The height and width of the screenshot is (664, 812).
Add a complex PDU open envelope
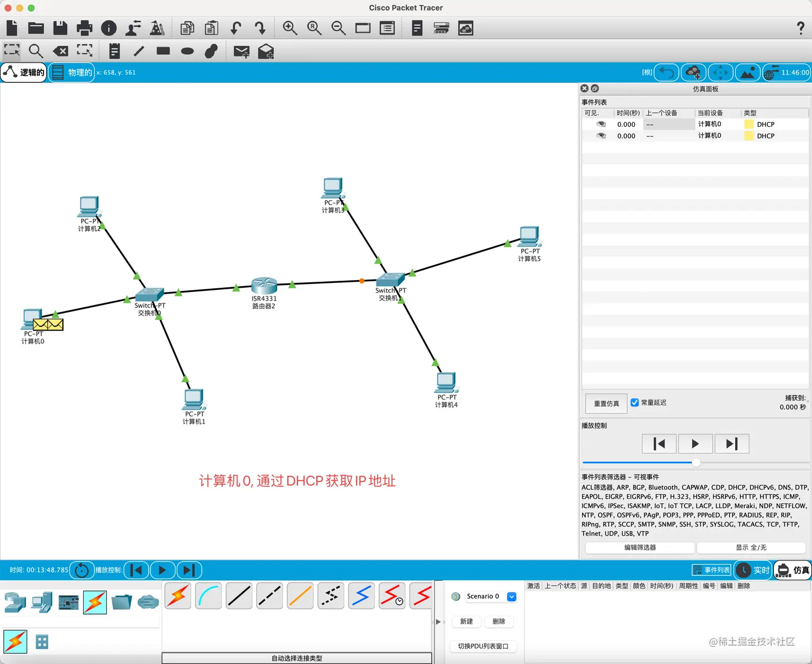point(266,52)
